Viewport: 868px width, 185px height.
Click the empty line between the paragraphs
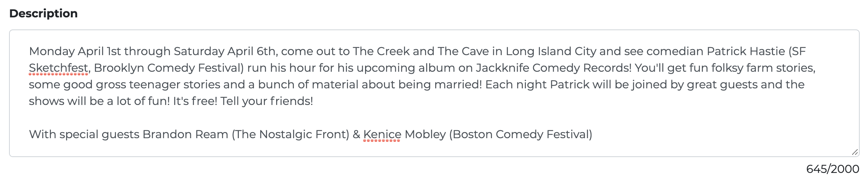pos(434,118)
